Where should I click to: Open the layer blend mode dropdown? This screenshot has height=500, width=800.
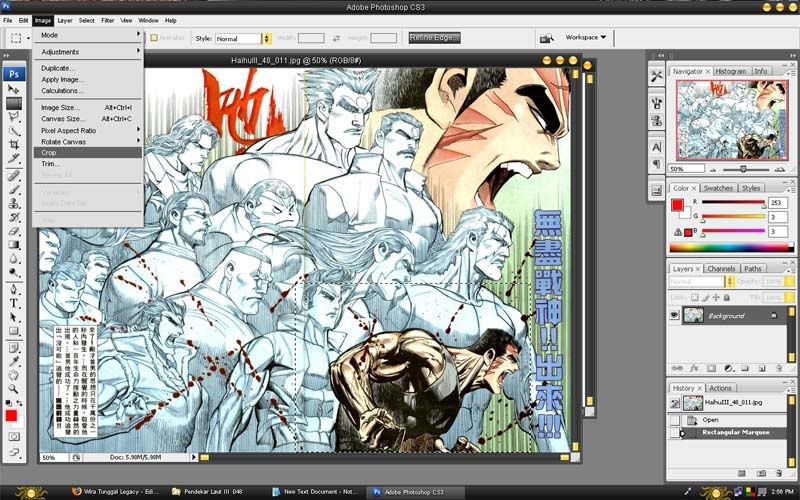702,282
